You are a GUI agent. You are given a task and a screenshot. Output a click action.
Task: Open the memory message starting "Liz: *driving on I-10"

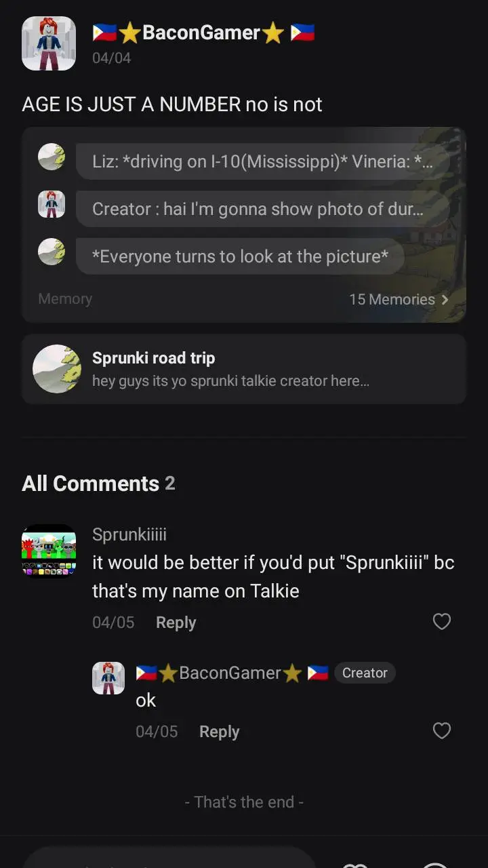[x=262, y=161]
